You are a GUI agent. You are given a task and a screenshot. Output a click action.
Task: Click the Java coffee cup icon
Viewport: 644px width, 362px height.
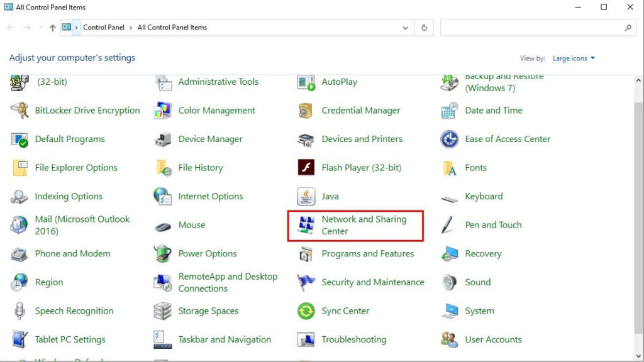[x=306, y=196]
